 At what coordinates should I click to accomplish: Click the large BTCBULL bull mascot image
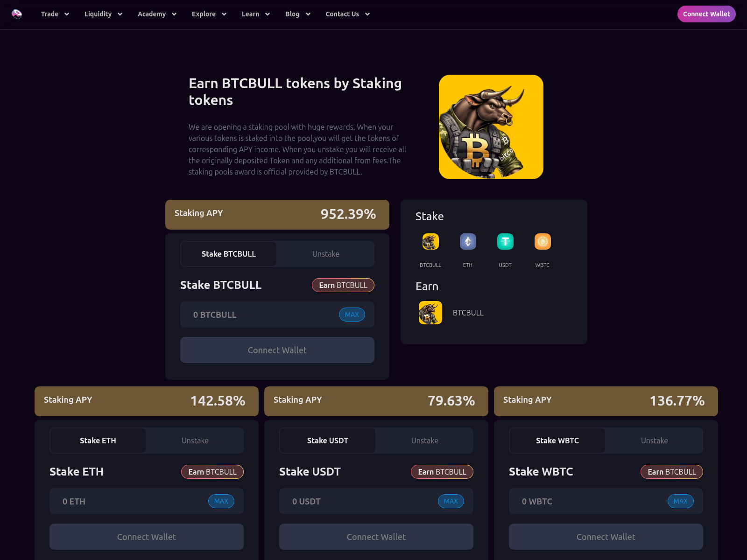click(x=491, y=127)
